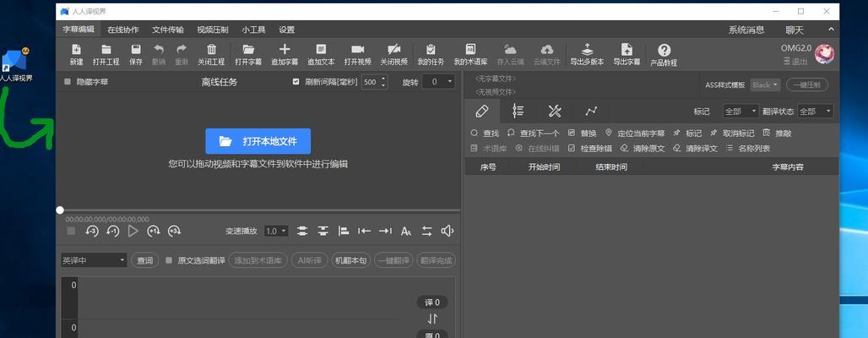This screenshot has width=868, height=338.
Task: Open 文件传输 menu tab
Action: click(x=168, y=30)
